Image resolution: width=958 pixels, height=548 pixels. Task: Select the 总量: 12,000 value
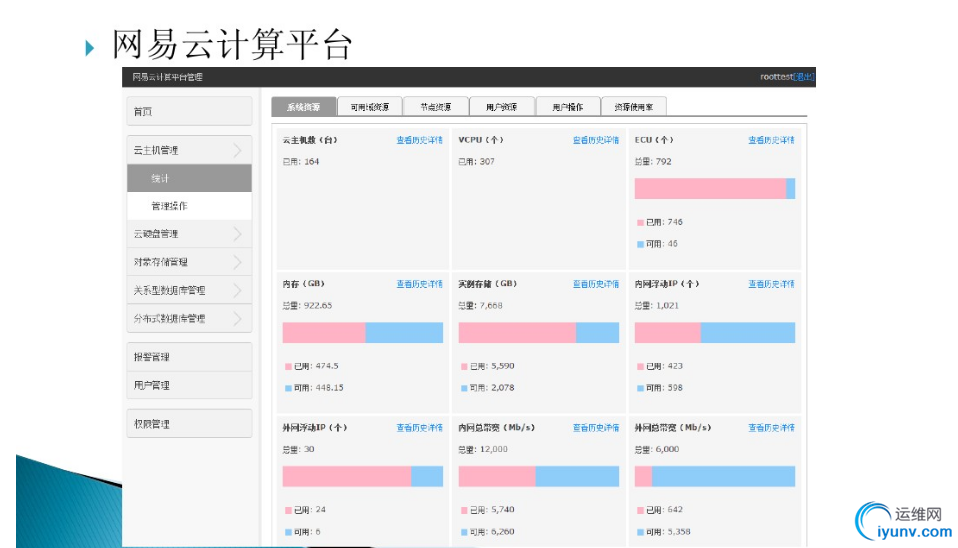pos(483,449)
